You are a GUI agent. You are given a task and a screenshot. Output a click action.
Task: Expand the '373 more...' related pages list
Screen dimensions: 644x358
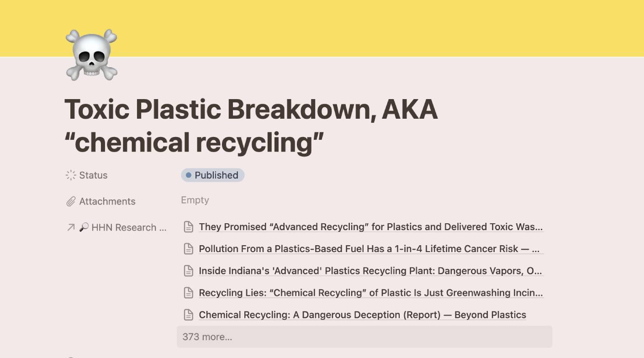[x=207, y=337]
